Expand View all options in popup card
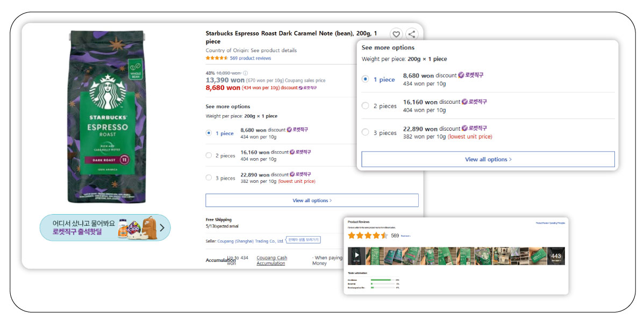 coord(488,159)
